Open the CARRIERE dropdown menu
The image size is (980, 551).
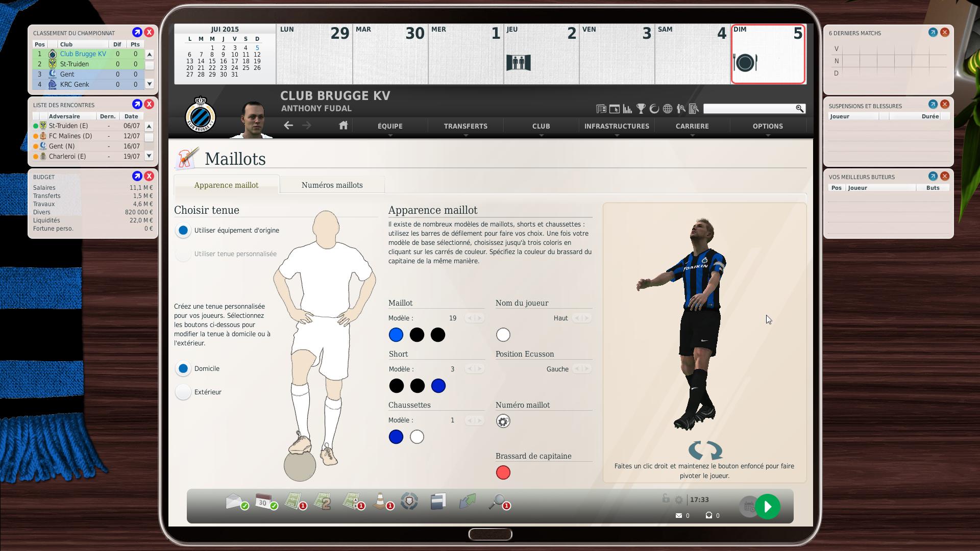(692, 127)
